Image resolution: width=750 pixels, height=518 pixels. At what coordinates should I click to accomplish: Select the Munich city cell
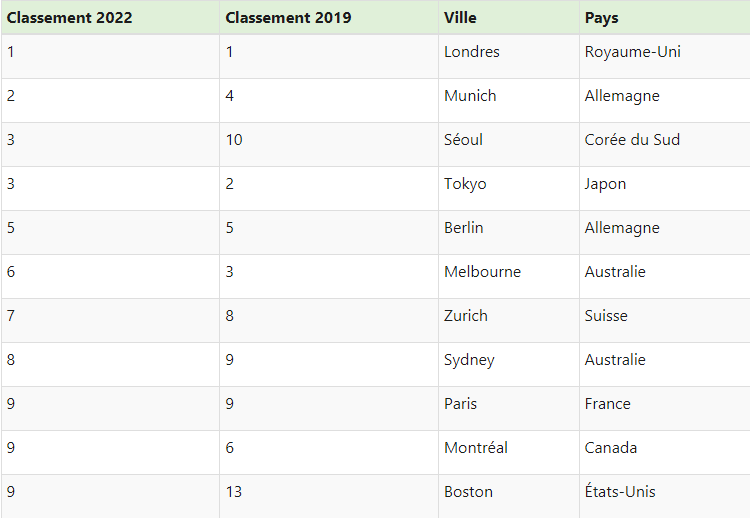[x=508, y=100]
